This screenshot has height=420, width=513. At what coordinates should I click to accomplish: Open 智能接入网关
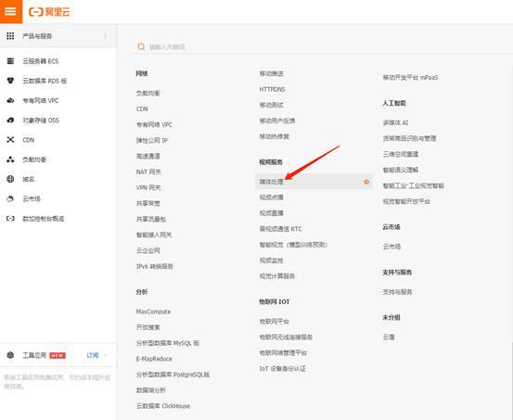click(x=154, y=235)
